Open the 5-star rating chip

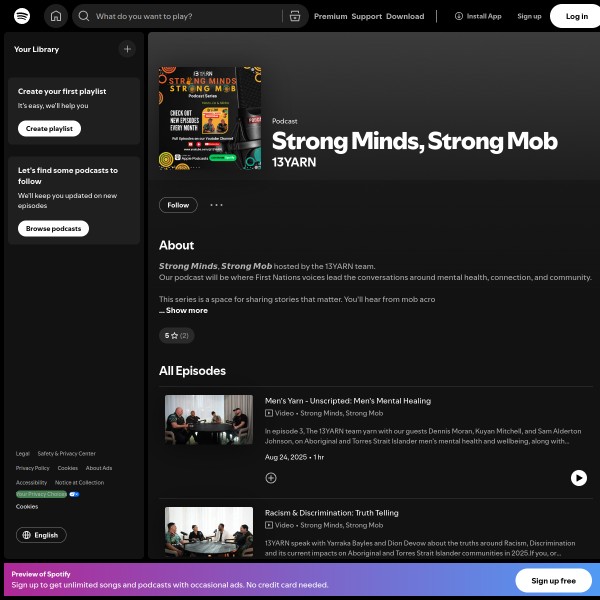176,336
